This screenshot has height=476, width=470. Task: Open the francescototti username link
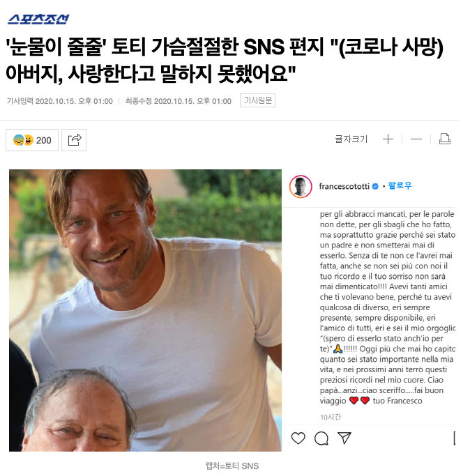[344, 186]
